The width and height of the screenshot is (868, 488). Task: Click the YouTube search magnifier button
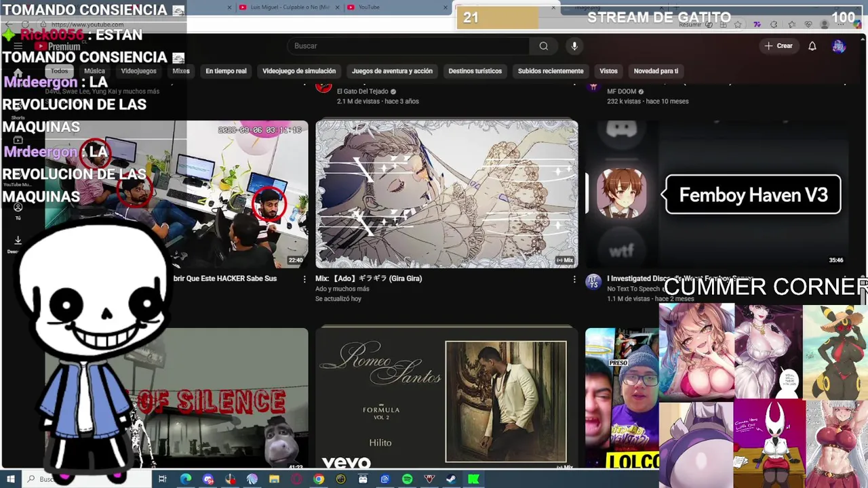click(543, 46)
